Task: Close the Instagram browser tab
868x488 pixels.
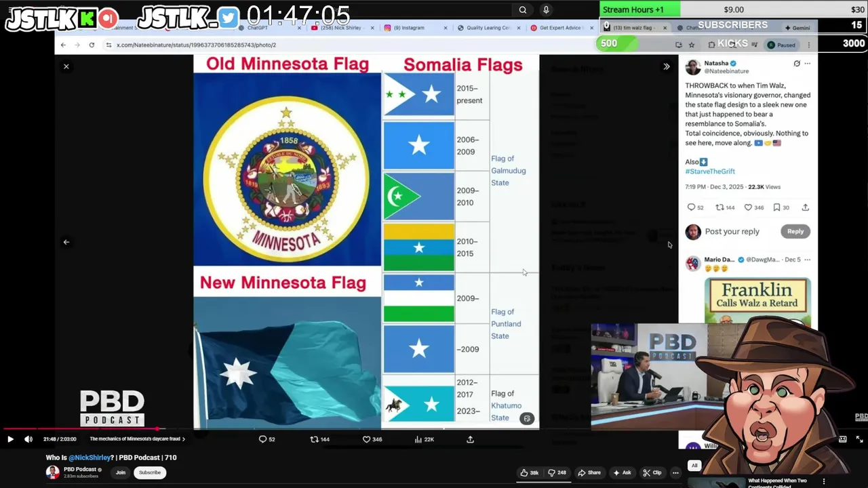Action: tap(446, 28)
